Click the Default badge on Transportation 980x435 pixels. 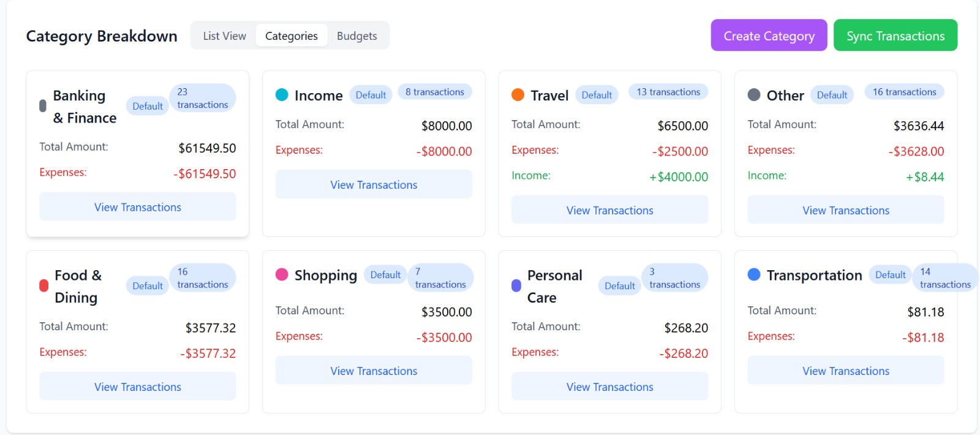tap(891, 275)
